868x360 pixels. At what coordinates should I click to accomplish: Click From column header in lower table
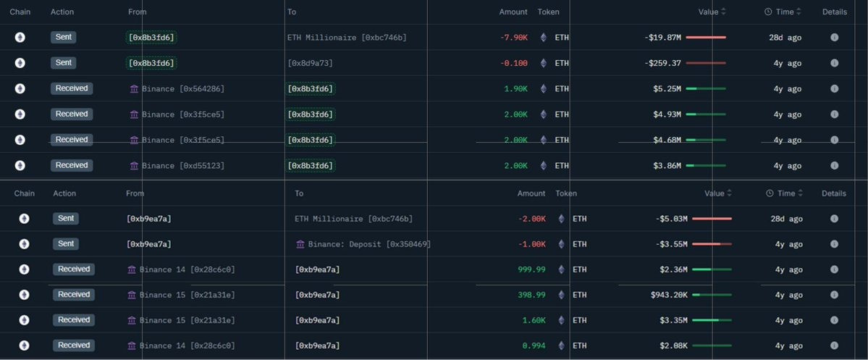(135, 193)
